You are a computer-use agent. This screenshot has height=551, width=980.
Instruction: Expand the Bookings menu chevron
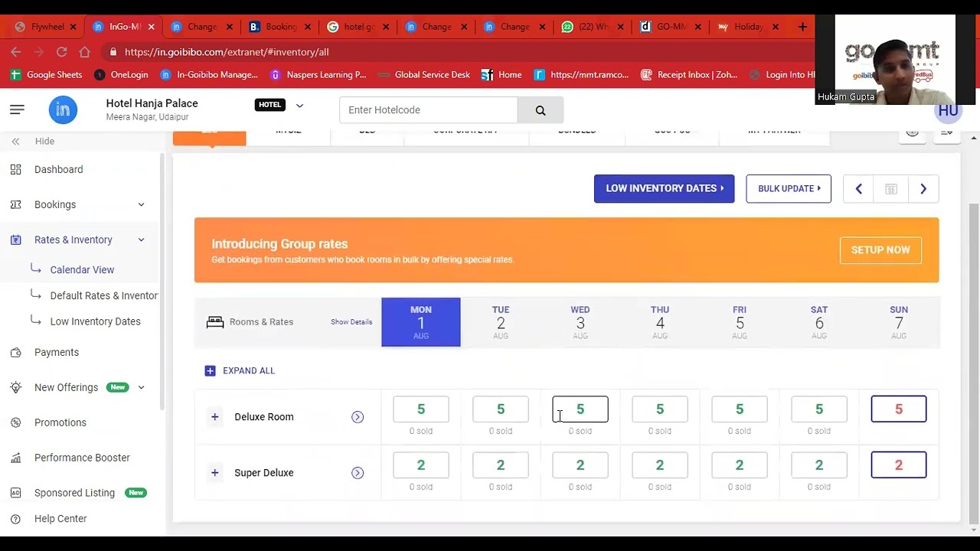[141, 205]
